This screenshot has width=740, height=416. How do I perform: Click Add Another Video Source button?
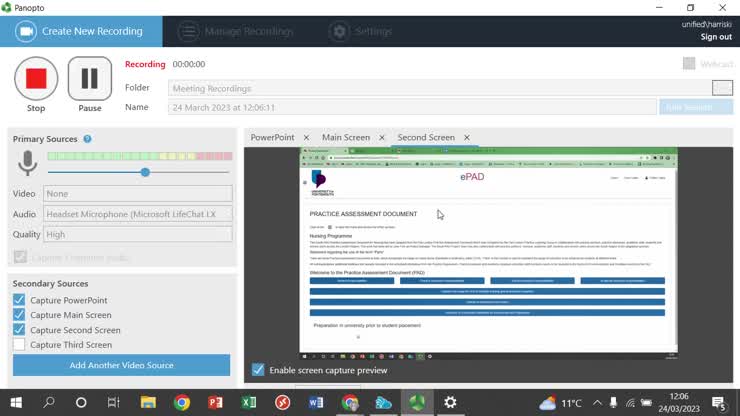121,366
